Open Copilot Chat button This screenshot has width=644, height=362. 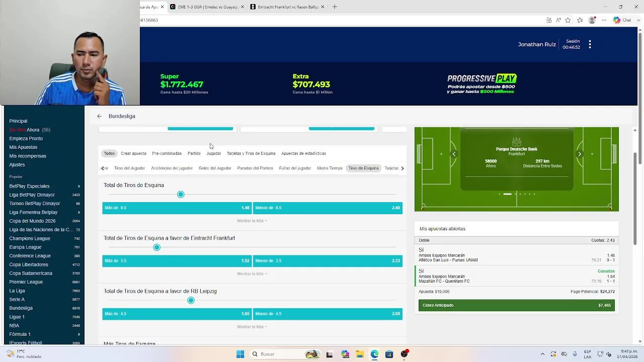coord(622,20)
